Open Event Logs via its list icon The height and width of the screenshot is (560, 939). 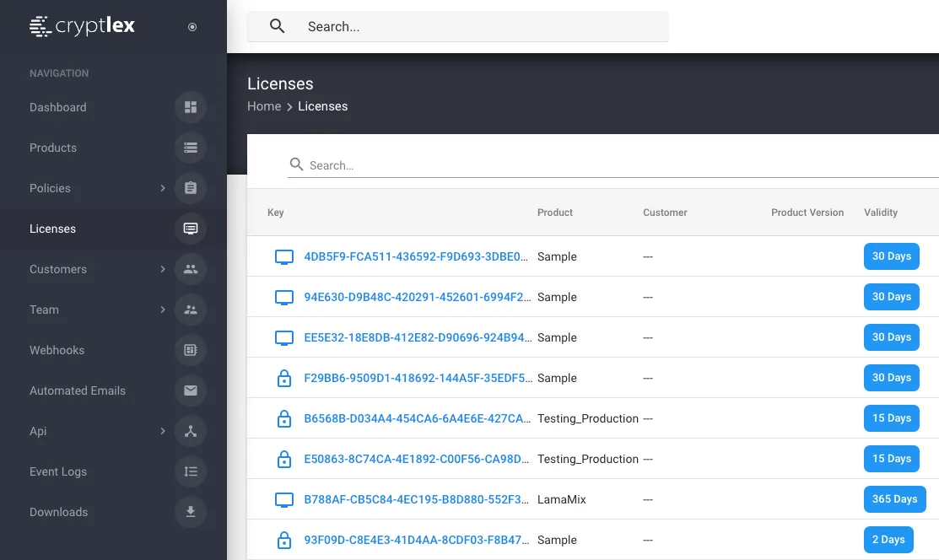(x=191, y=471)
